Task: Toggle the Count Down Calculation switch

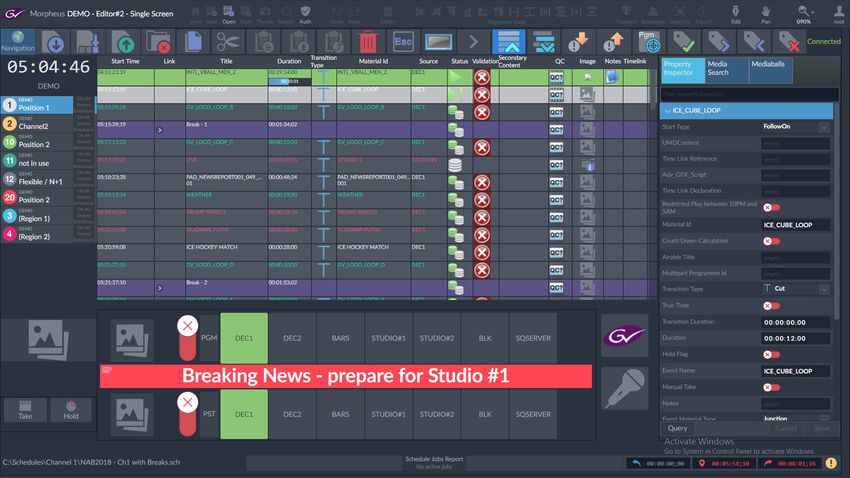Action: [771, 241]
